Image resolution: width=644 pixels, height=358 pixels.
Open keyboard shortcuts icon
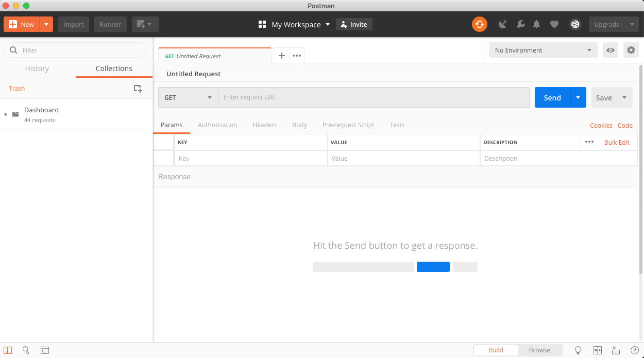pyautogui.click(x=616, y=350)
